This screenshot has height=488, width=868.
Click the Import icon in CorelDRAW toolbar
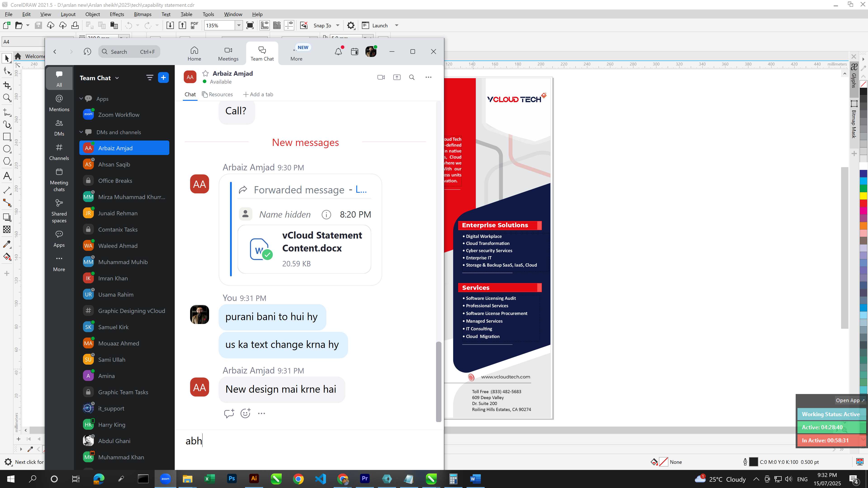point(170,25)
